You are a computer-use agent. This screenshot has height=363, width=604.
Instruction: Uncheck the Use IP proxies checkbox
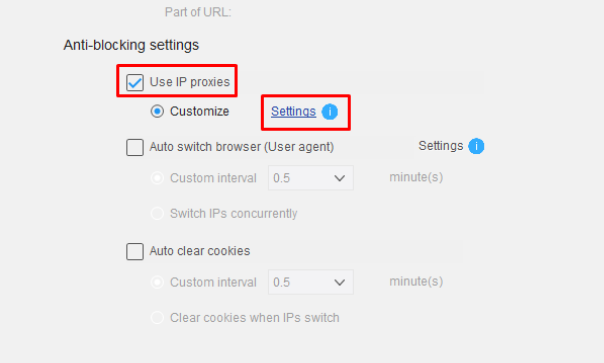135,82
